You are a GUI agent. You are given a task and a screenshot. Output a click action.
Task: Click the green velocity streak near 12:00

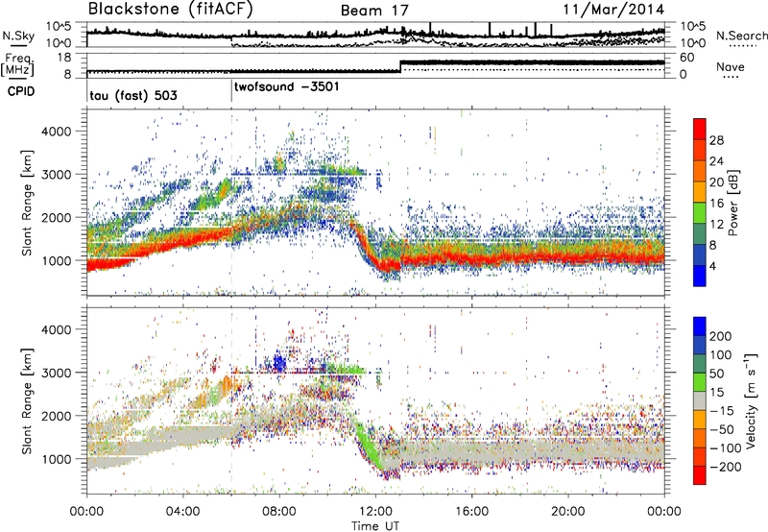[369, 446]
